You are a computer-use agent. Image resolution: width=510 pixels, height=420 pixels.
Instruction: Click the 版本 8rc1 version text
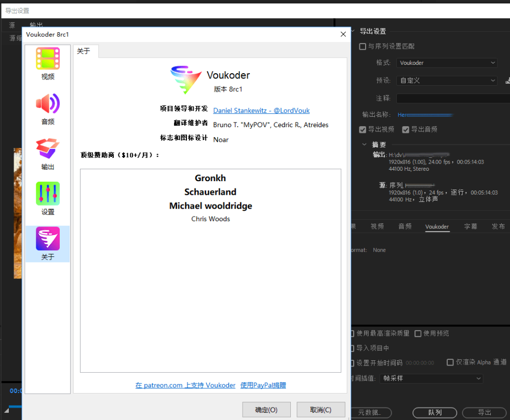tap(228, 89)
